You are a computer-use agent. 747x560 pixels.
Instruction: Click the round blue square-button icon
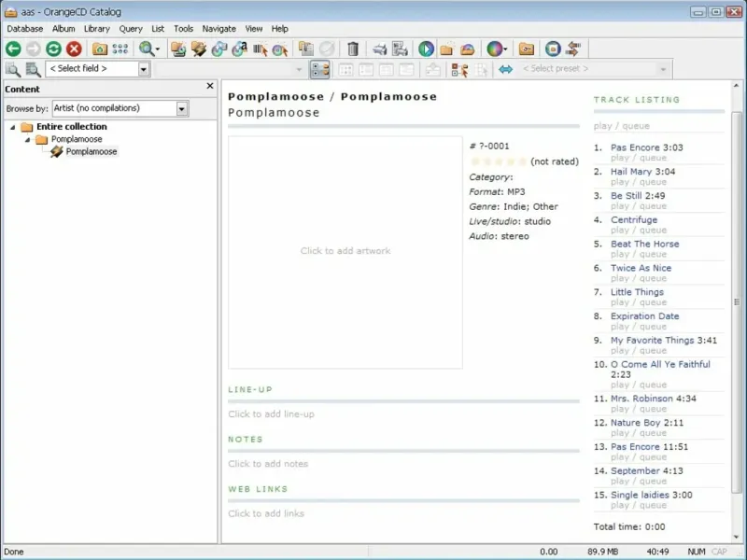[553, 49]
